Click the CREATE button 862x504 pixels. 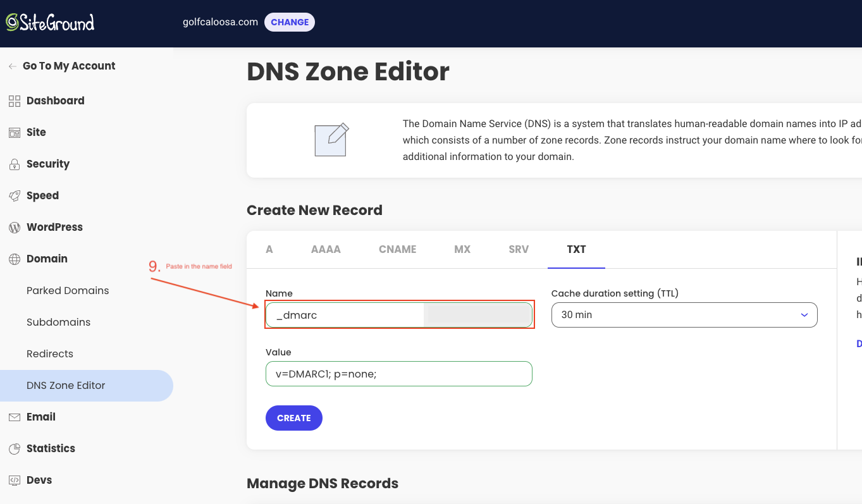click(x=293, y=417)
